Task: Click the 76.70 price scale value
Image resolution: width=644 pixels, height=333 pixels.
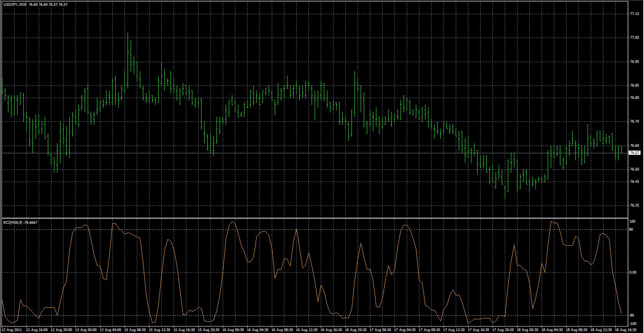Action: point(634,121)
